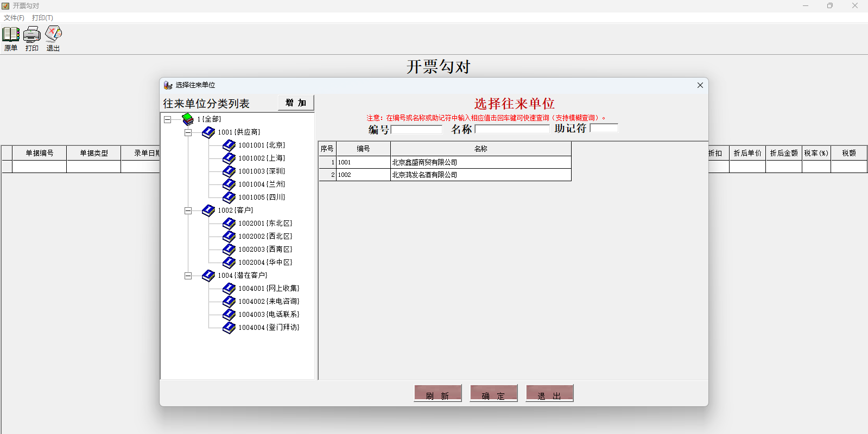Screen dimensions: 868x434
Task: Click the book icon beside 1001 供应商
Action: pos(208,132)
